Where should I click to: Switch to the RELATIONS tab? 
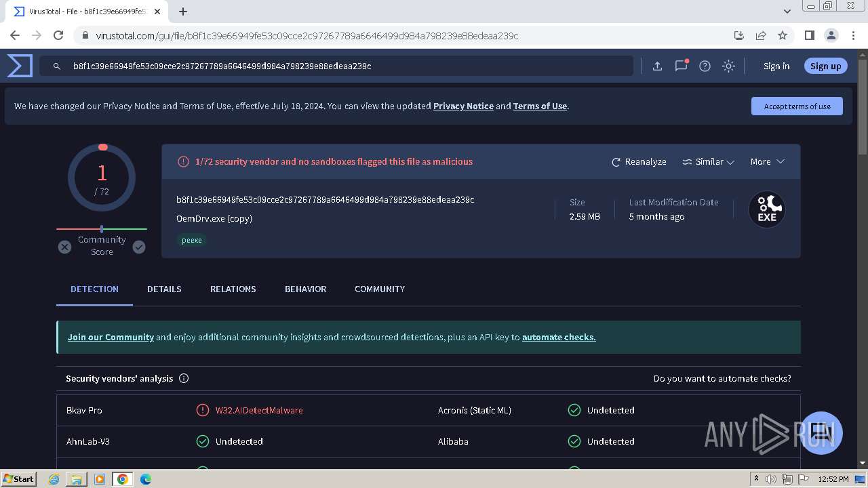tap(233, 289)
